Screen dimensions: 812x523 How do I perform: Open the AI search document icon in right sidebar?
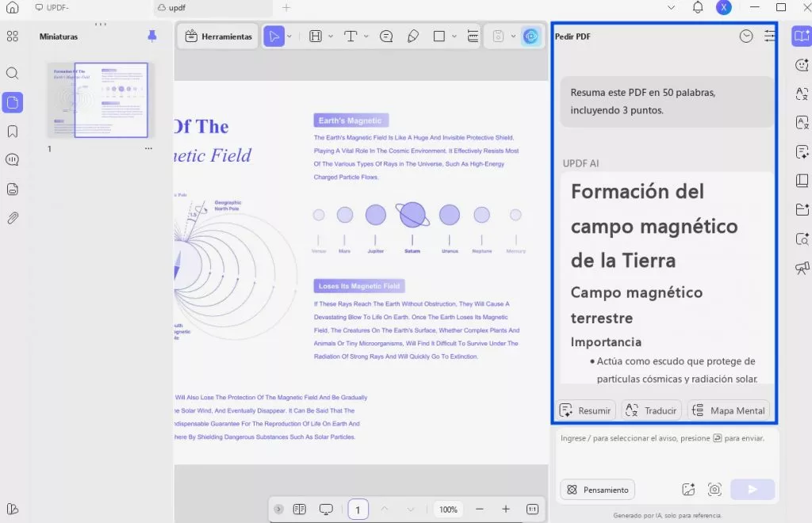[802, 239]
